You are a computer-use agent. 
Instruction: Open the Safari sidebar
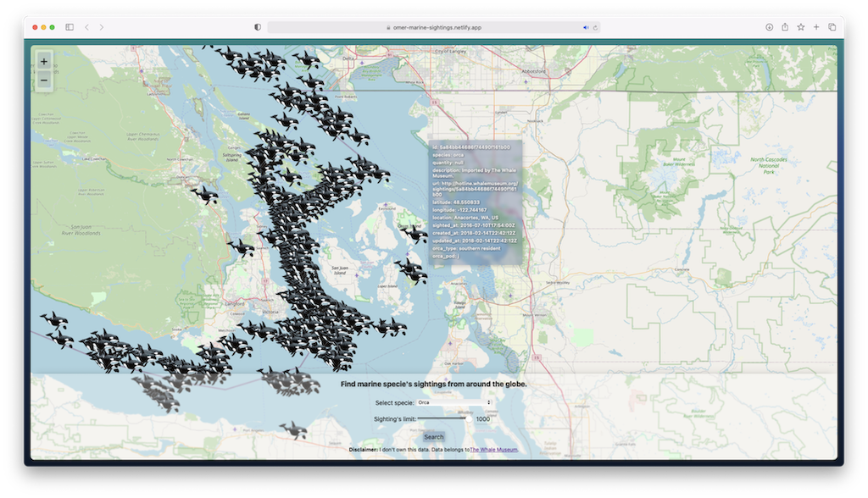tap(68, 26)
